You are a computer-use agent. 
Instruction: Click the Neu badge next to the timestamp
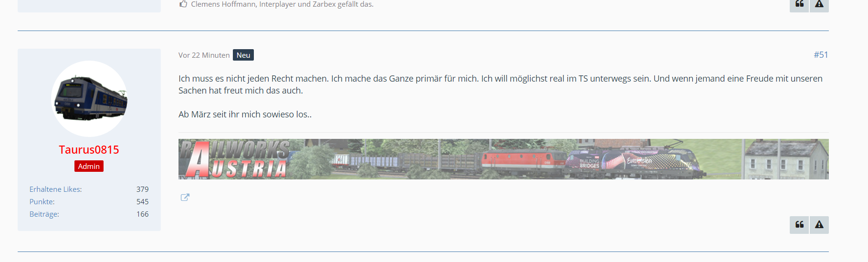(243, 55)
